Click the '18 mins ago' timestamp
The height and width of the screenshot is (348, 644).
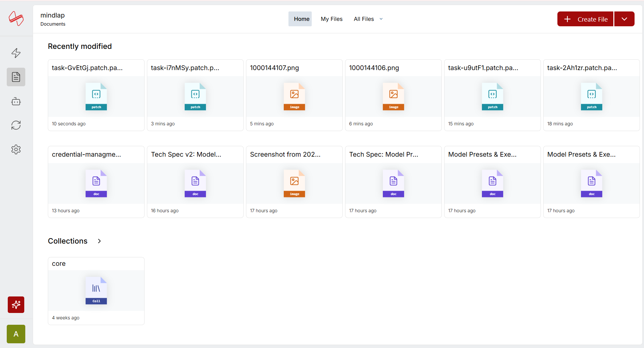(x=560, y=124)
